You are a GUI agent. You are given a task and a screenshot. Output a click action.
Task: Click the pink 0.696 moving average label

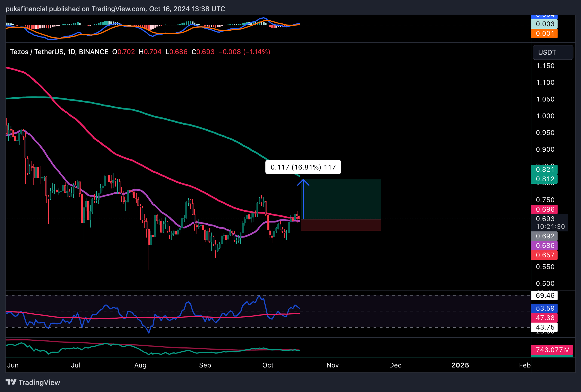pyautogui.click(x=544, y=209)
